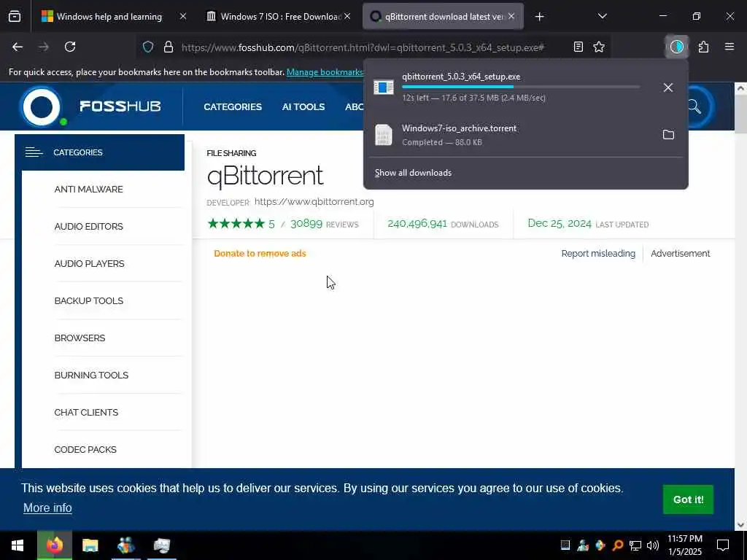Reload the current page

[70, 47]
